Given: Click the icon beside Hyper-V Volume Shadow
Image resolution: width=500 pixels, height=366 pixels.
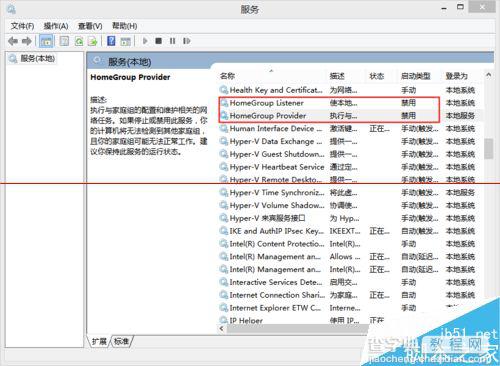Looking at the screenshot, I should (224, 205).
